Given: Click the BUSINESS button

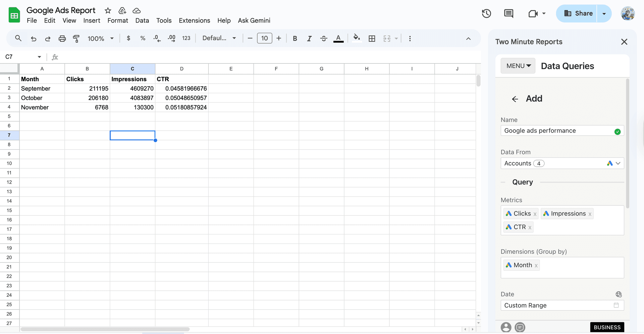Looking at the screenshot, I should (x=607, y=327).
